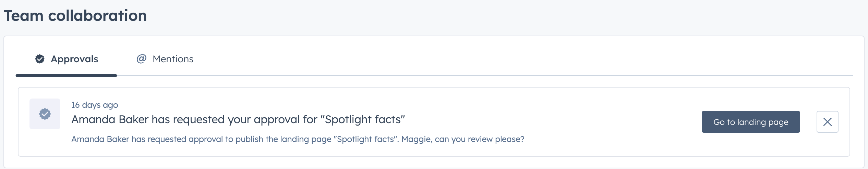Switch to the Approvals tab

(67, 59)
